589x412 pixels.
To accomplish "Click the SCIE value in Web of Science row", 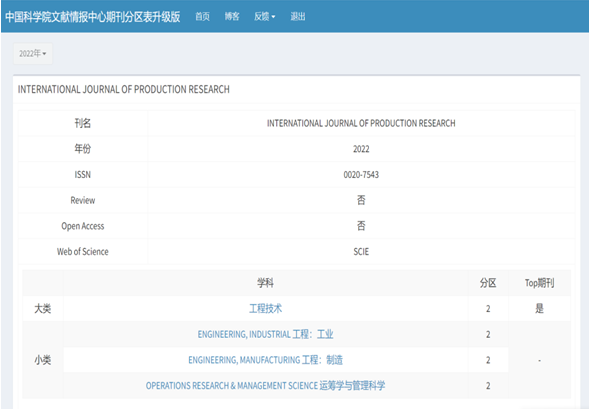I will click(x=361, y=252).
